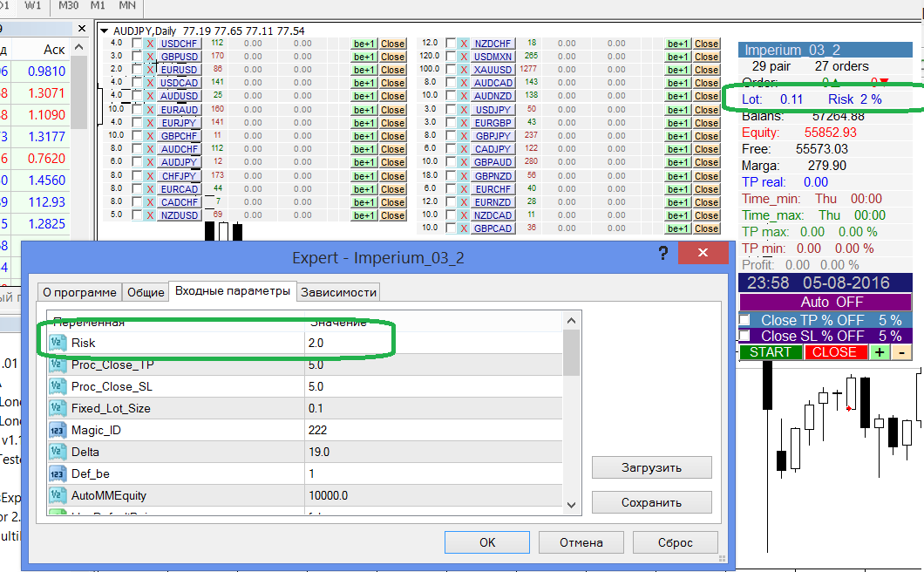Click the Сброс button
This screenshot has width=924, height=572.
tap(676, 542)
